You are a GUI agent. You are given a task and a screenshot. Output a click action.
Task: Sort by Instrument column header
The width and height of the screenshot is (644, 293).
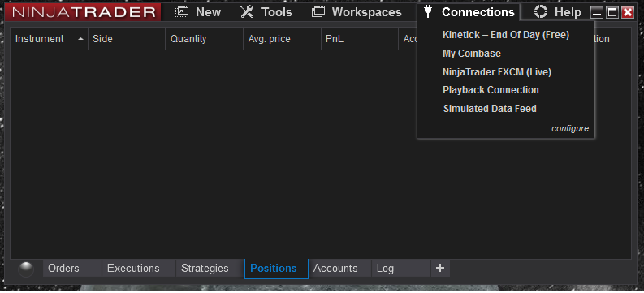[x=49, y=39]
